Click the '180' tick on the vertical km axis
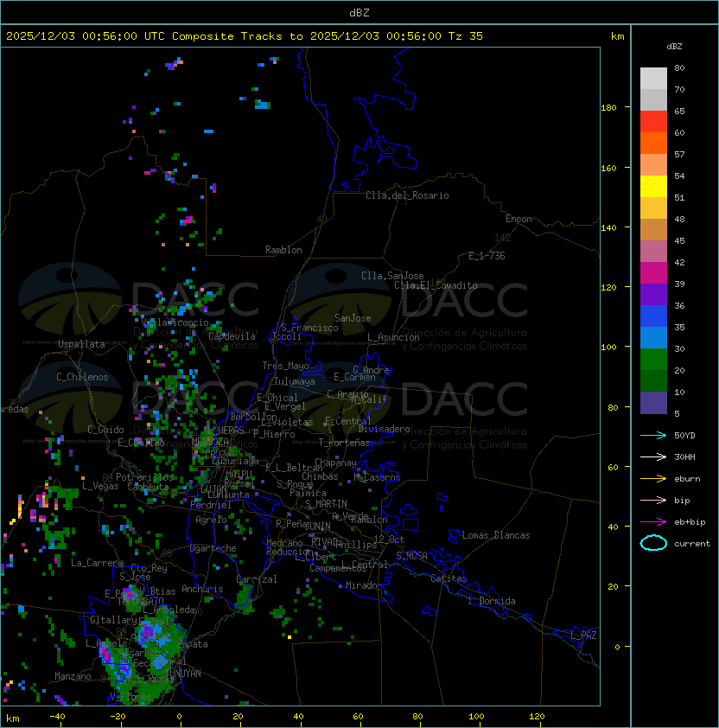The width and height of the screenshot is (719, 728). (x=608, y=108)
